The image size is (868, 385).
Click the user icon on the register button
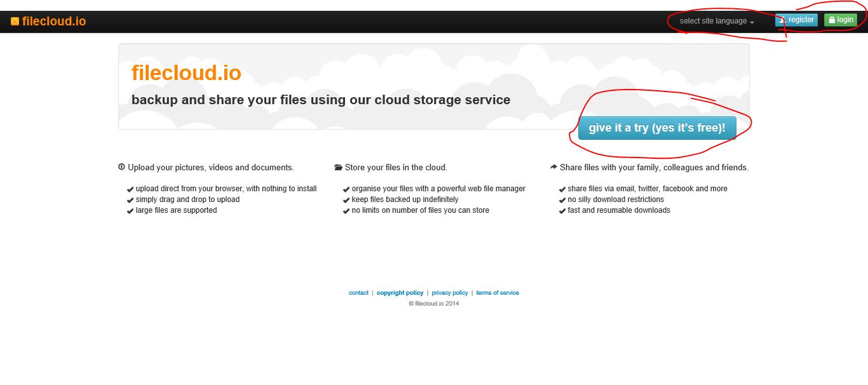point(783,20)
